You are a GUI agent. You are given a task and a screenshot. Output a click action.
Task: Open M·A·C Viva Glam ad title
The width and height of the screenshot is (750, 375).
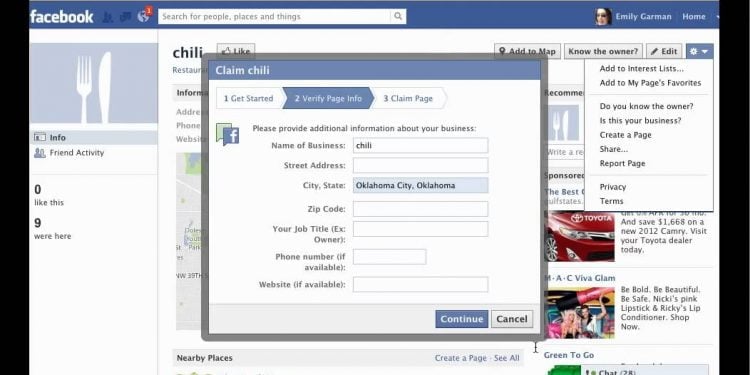click(x=580, y=278)
